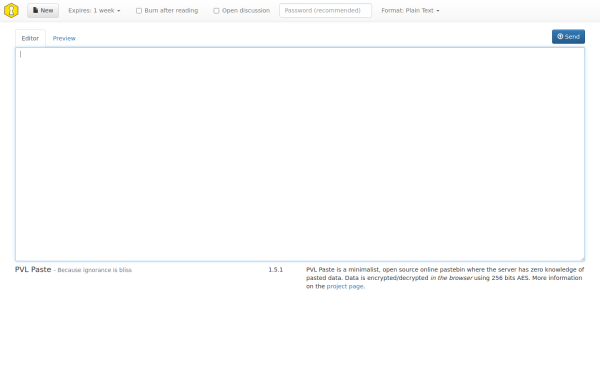Viewport: 600px width, 375px height.
Task: Switch to the Preview tab
Action: 64,38
